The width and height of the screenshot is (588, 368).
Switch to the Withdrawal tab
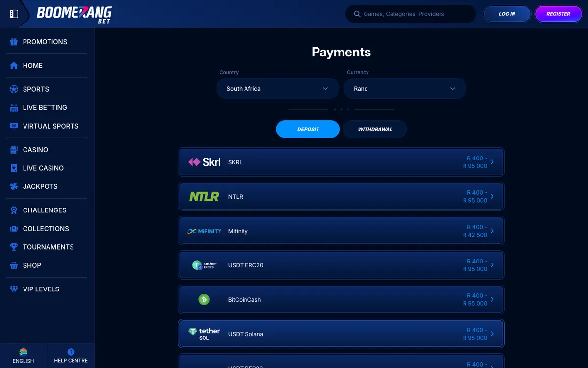(375, 129)
